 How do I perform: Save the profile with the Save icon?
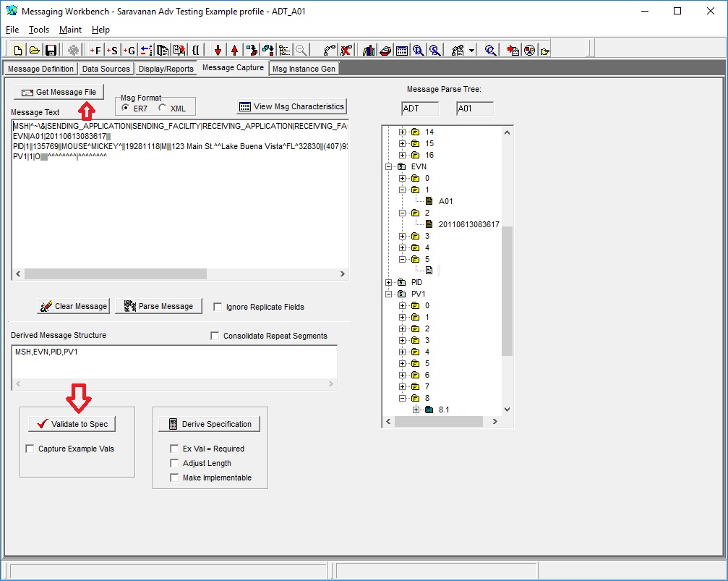coord(51,49)
